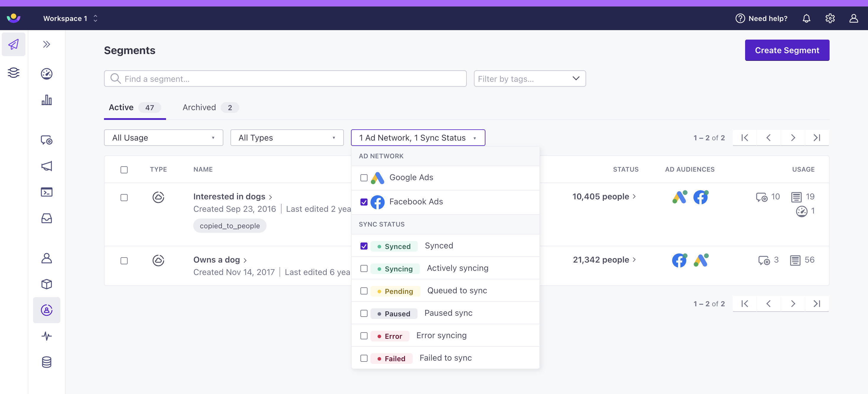This screenshot has width=868, height=394.
Task: Expand the All Usage dropdown filter
Action: pyautogui.click(x=164, y=137)
